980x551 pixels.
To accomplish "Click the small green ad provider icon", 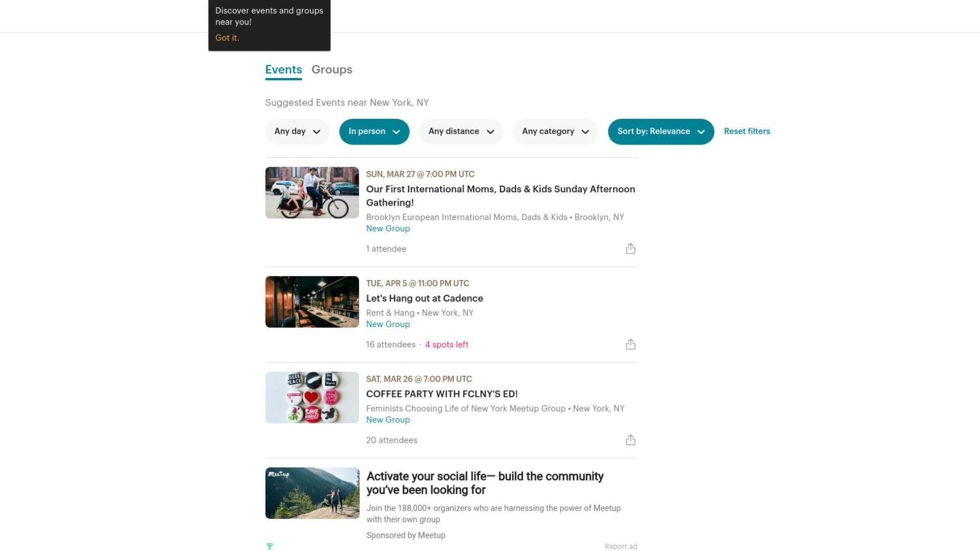I will pos(269,546).
